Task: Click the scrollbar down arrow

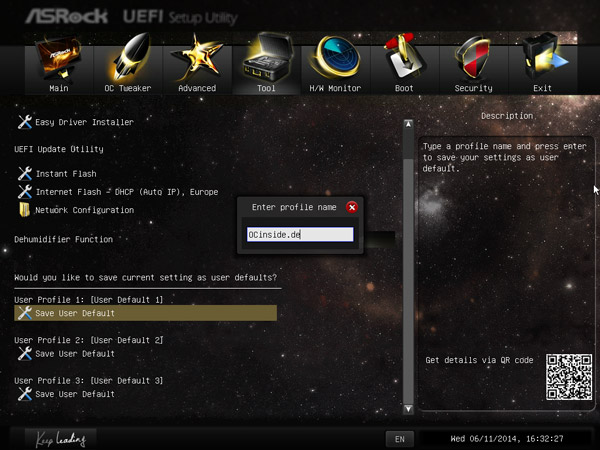Action: point(408,409)
